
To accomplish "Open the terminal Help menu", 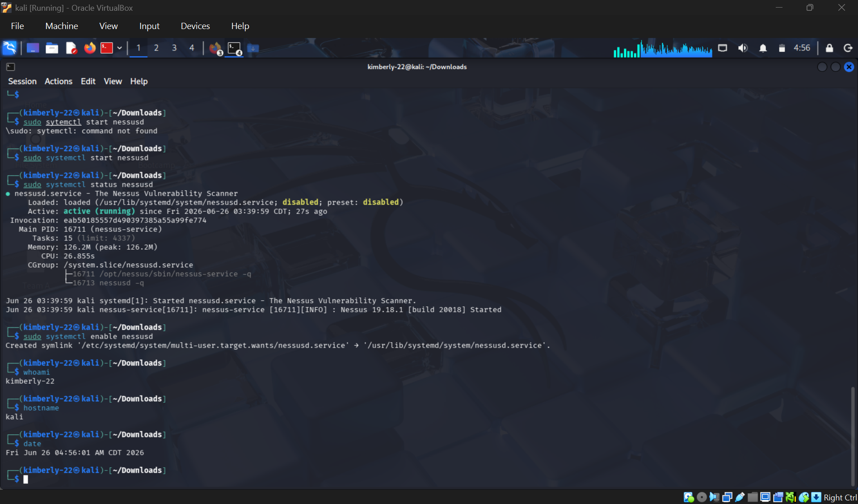I will pyautogui.click(x=139, y=81).
